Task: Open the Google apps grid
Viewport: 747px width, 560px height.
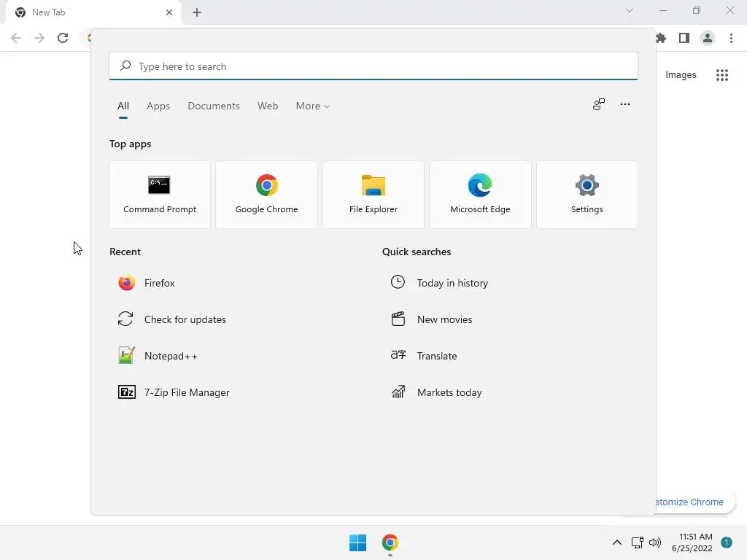Action: pos(722,75)
